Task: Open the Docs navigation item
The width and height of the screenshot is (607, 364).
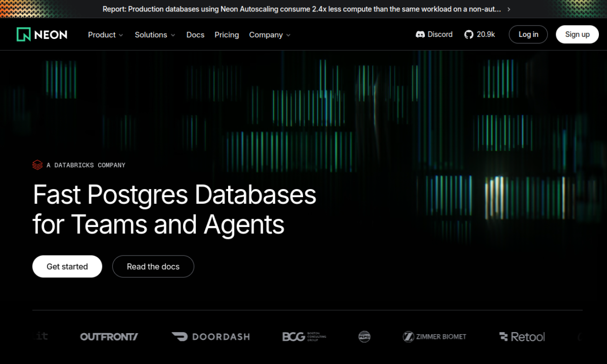Action: coord(195,35)
